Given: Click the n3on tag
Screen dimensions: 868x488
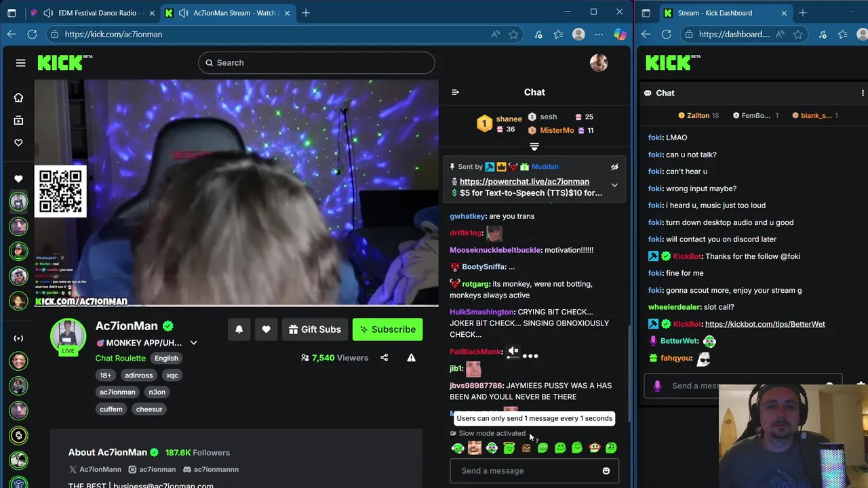Looking at the screenshot, I should 157,392.
